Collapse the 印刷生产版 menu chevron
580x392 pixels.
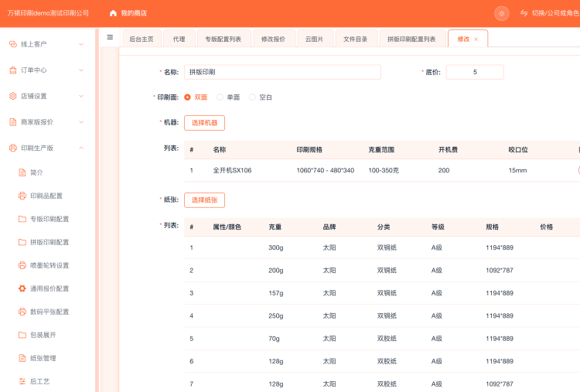(x=81, y=148)
